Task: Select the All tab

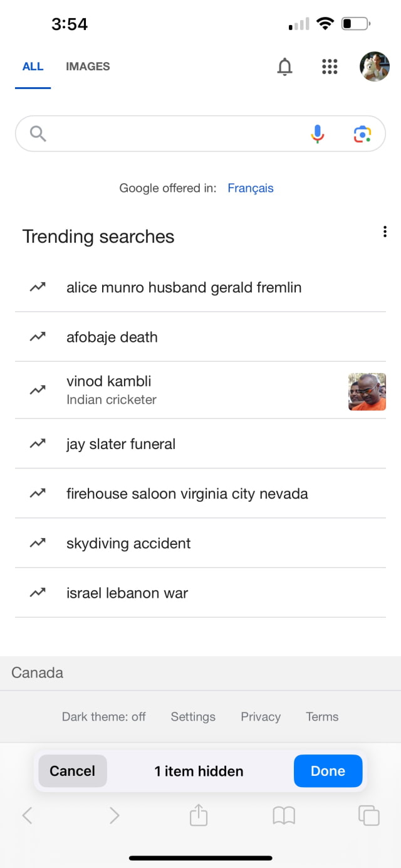Action: [x=33, y=66]
